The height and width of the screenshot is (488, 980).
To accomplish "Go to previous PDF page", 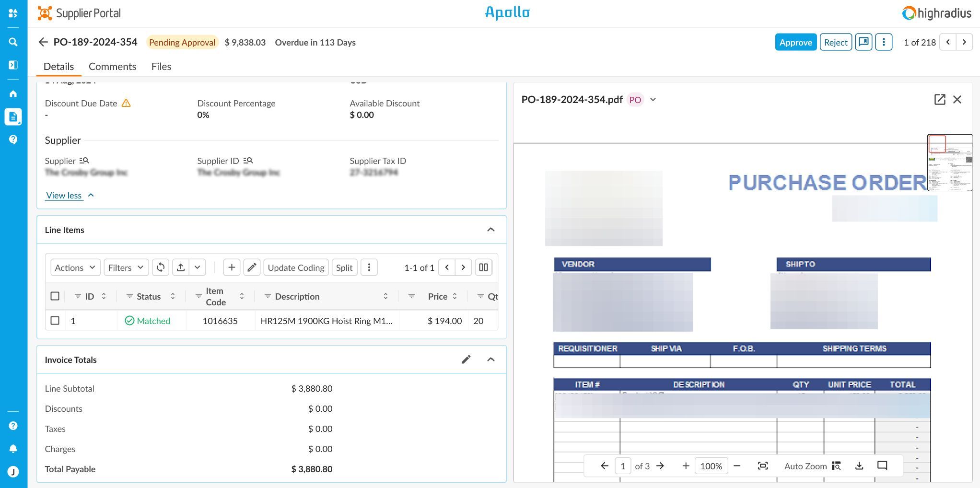I will (x=605, y=466).
